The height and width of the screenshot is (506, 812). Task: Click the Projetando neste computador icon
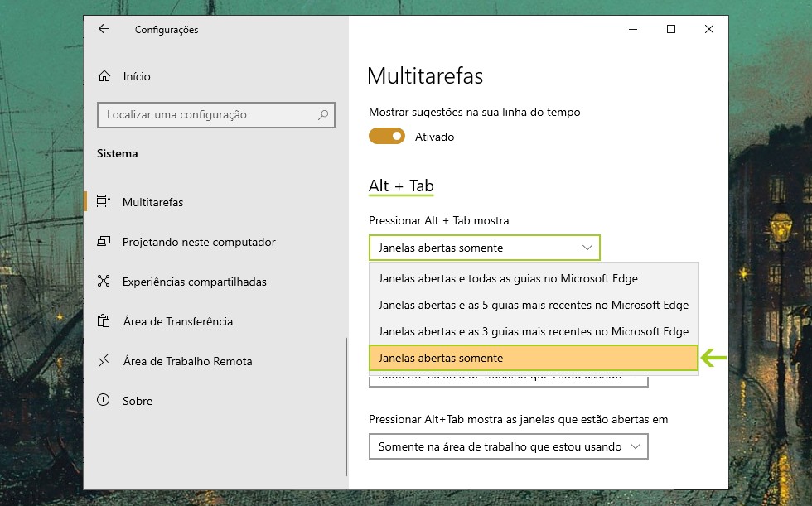104,242
